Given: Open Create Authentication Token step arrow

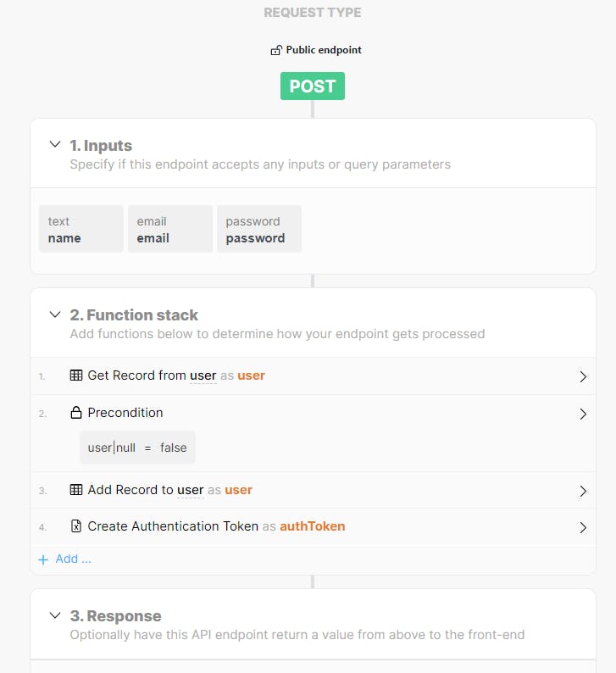Looking at the screenshot, I should tap(583, 527).
